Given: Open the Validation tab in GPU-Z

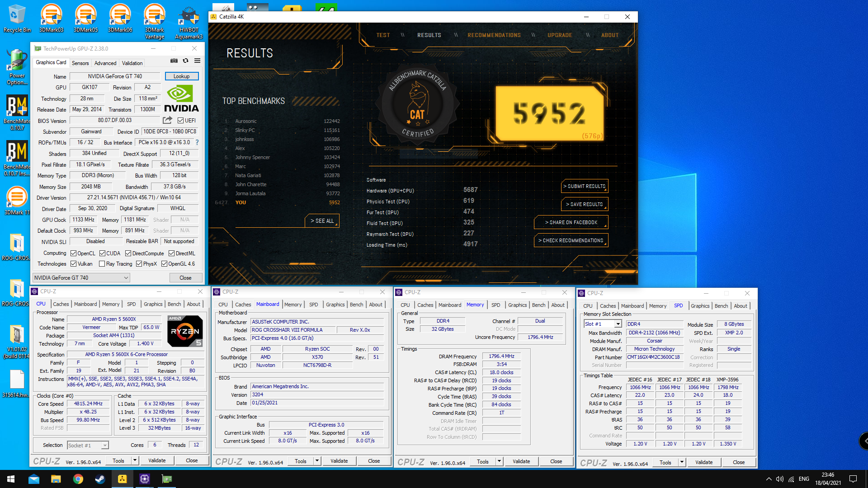Looking at the screenshot, I should tap(132, 63).
